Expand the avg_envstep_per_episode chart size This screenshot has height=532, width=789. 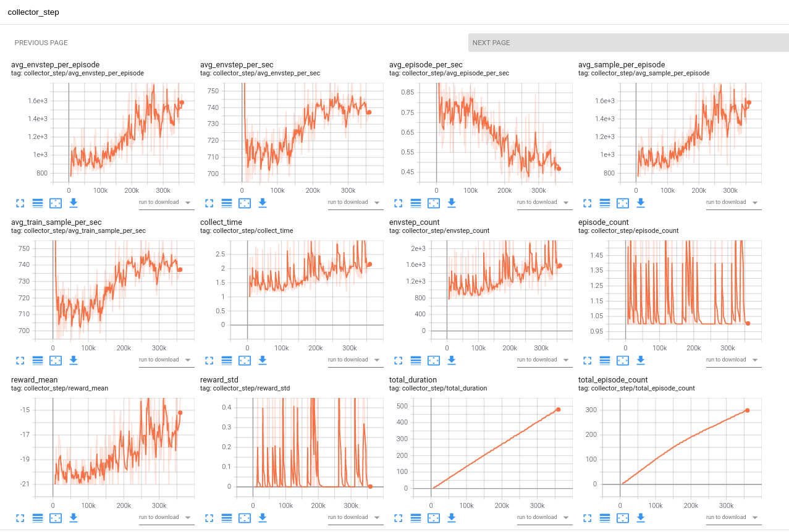tap(20, 203)
